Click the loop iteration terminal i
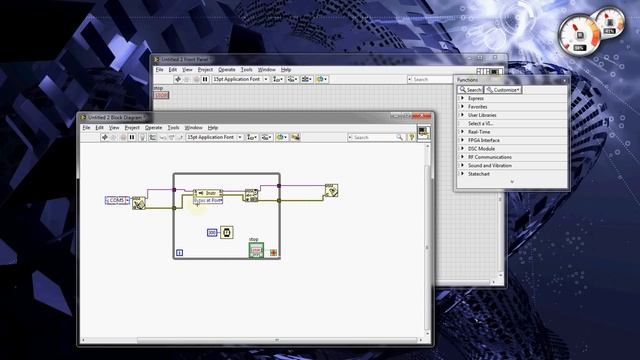640x360 pixels. click(x=179, y=253)
